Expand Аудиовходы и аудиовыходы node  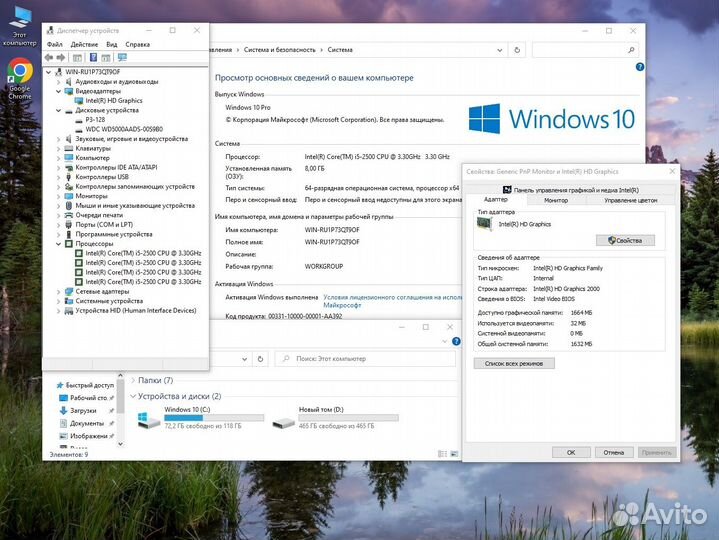point(58,82)
